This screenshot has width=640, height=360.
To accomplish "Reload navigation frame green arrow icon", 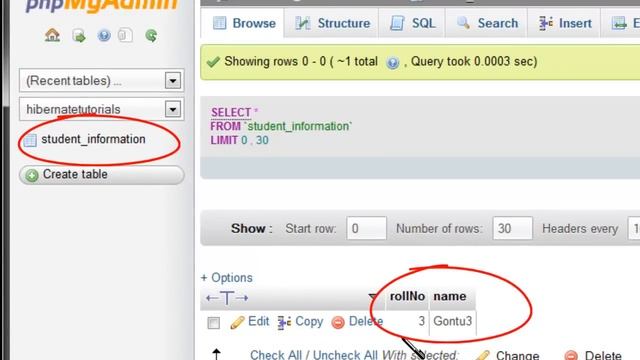I will click(x=151, y=36).
